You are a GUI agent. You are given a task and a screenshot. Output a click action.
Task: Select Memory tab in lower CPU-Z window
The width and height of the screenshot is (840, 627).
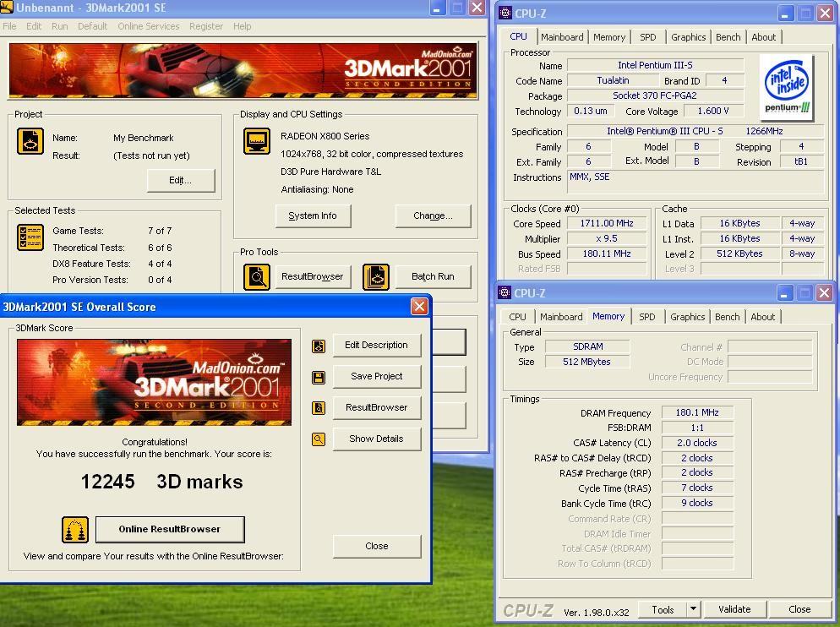point(608,316)
